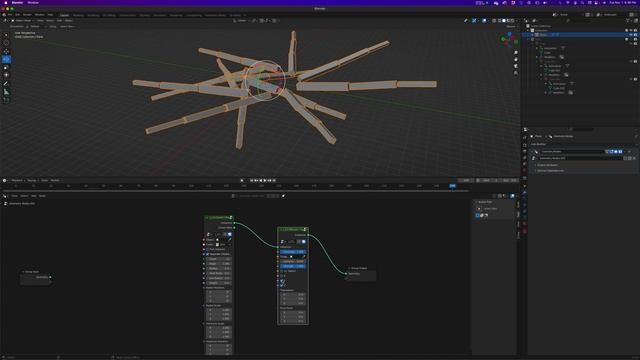
Task: Open the macOS Window menu
Action: pos(33,2)
